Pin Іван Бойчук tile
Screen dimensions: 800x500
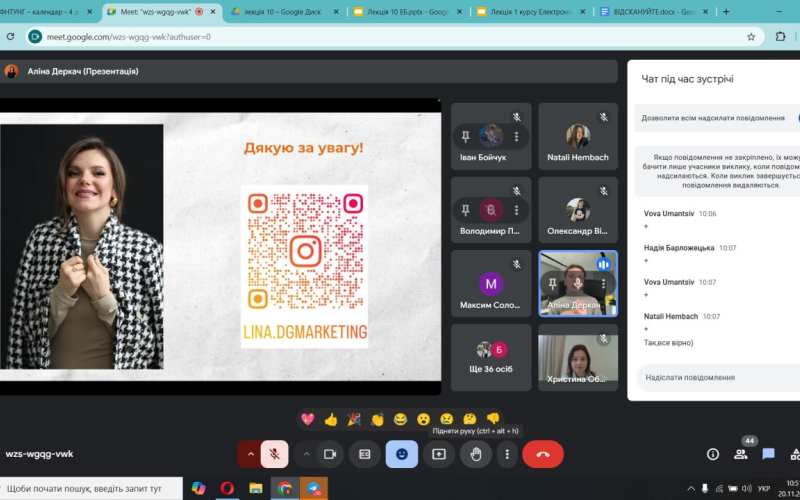pos(465,136)
